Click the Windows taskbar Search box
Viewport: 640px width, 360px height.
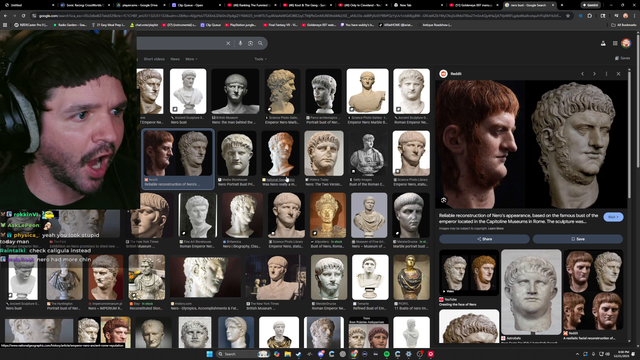coord(243,354)
